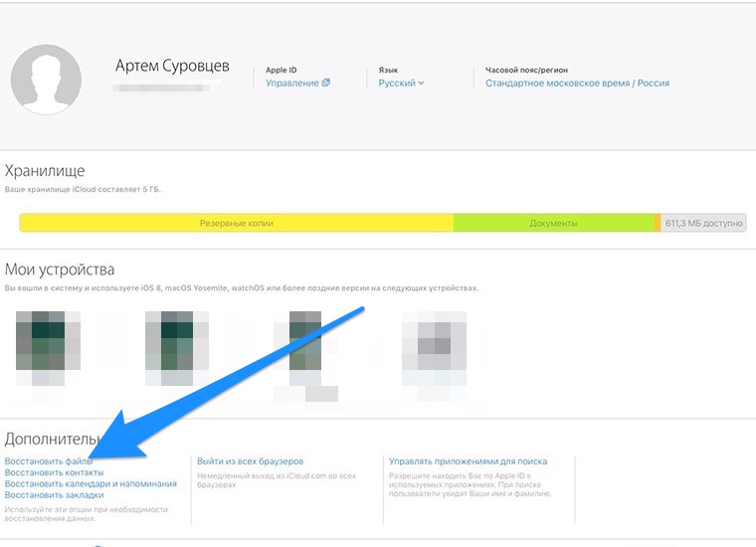
Task: Select the yellow Резервные копии storage segment
Action: click(237, 223)
